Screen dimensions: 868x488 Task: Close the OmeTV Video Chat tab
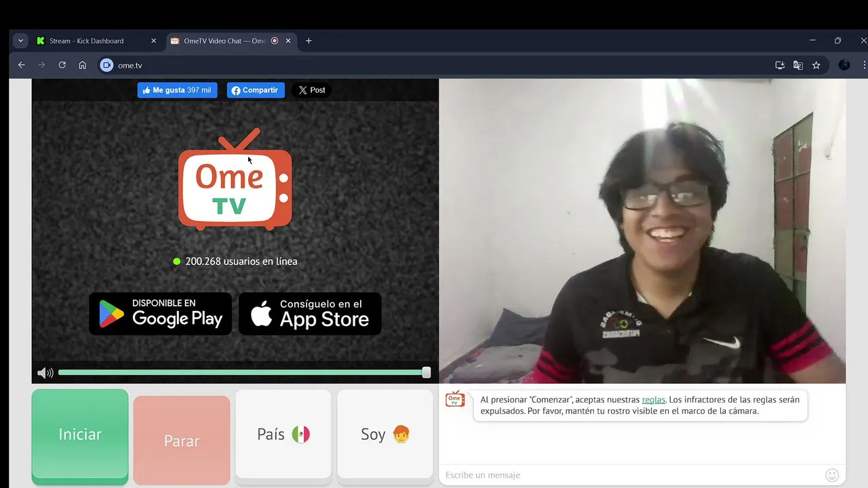coord(288,41)
